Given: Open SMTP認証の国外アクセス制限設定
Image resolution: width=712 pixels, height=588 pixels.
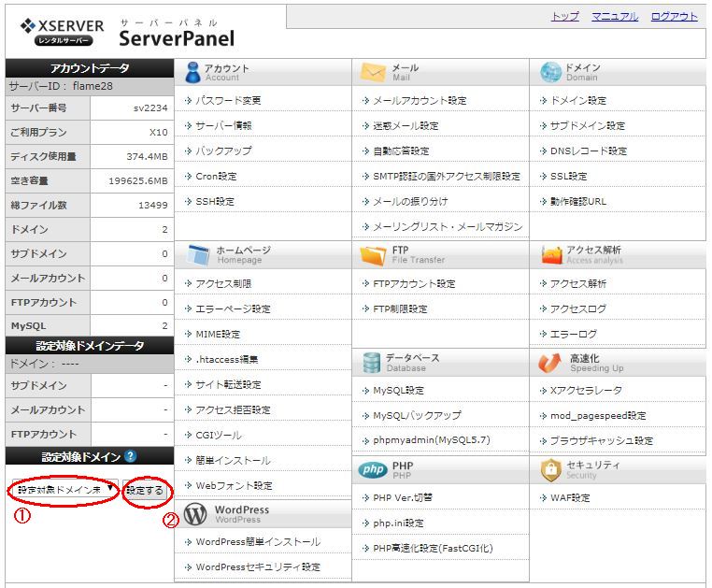Looking at the screenshot, I should tap(447, 176).
